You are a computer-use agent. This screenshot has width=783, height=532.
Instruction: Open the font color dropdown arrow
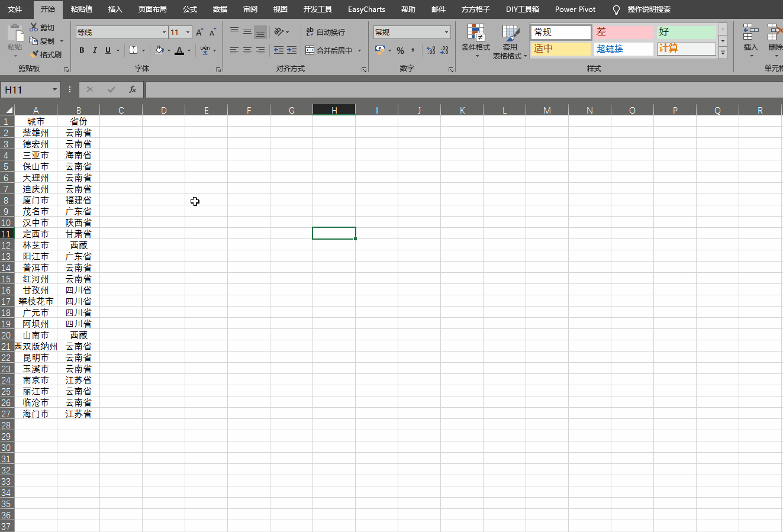pos(188,51)
